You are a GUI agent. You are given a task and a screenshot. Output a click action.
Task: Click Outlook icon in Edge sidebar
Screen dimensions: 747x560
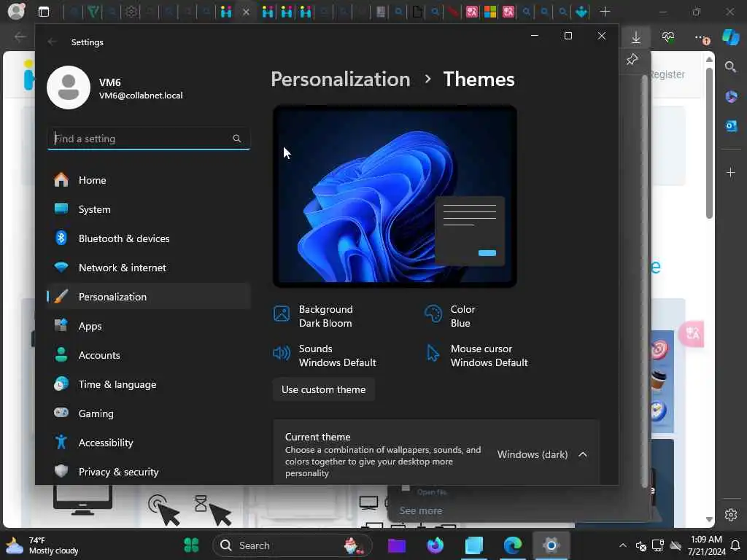click(731, 125)
